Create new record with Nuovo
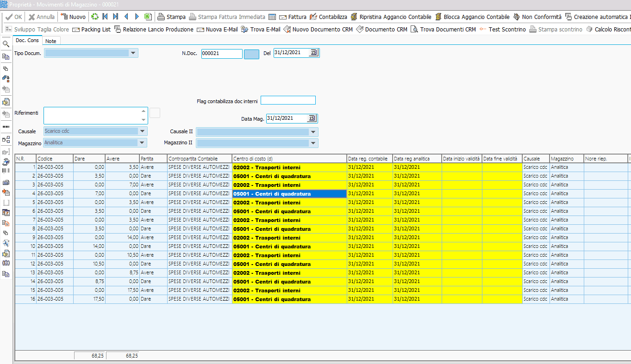This screenshot has width=631, height=364. tap(73, 17)
